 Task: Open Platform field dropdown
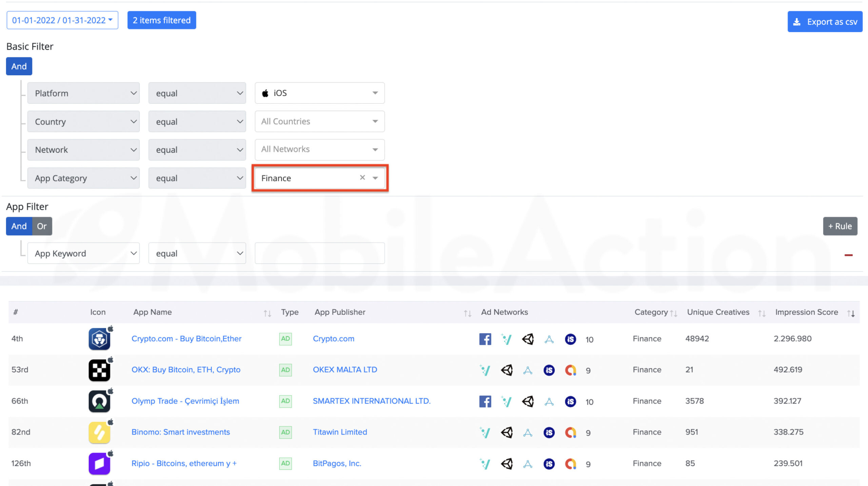(83, 93)
